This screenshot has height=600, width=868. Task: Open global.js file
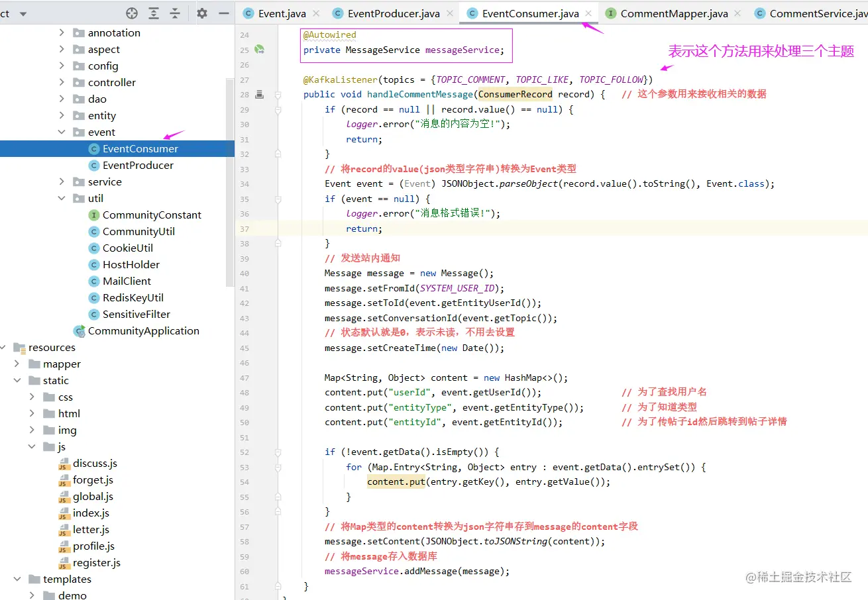pyautogui.click(x=93, y=496)
